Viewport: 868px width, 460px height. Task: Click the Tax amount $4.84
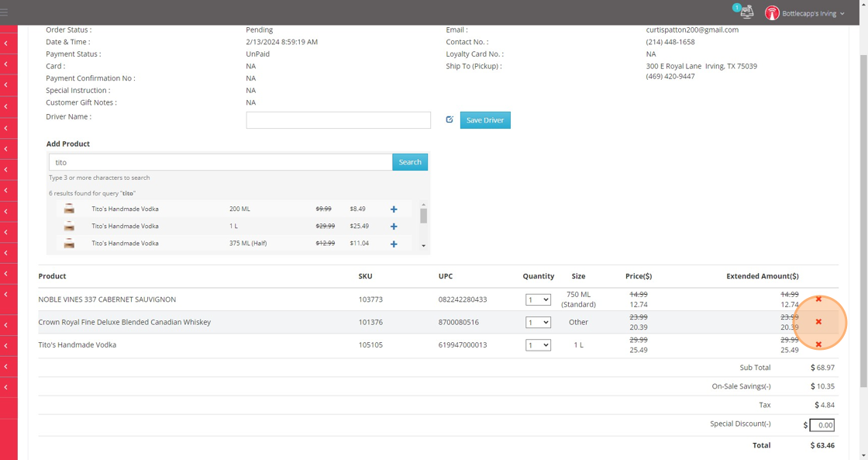pyautogui.click(x=825, y=405)
